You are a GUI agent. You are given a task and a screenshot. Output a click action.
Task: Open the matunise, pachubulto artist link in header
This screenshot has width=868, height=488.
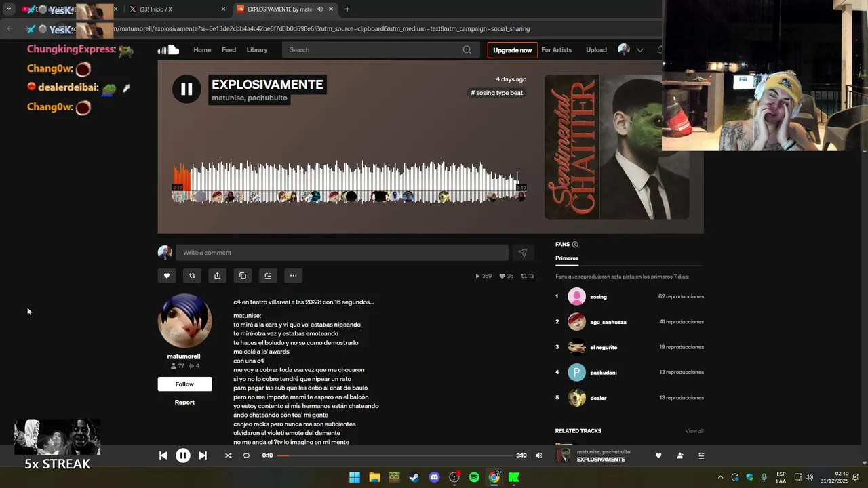(x=250, y=98)
